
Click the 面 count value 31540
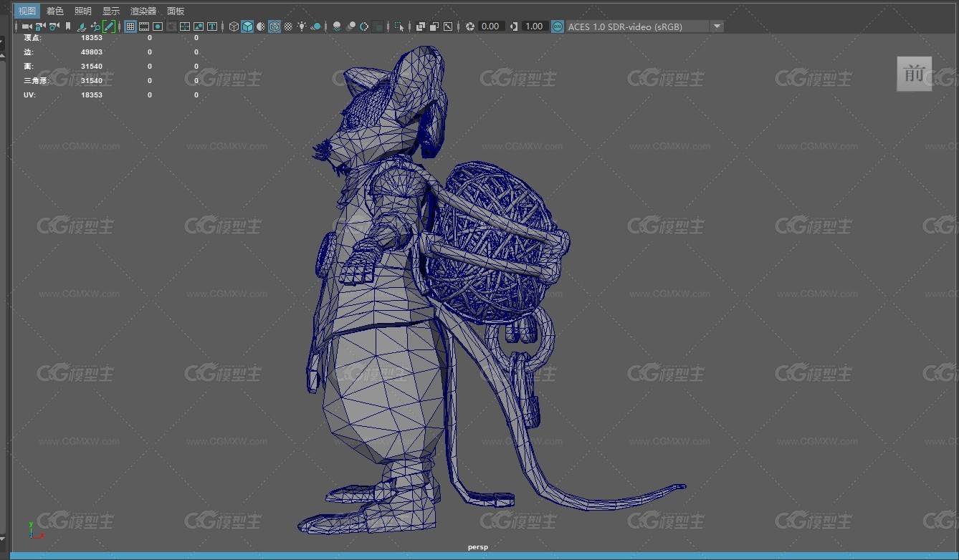[x=92, y=66]
